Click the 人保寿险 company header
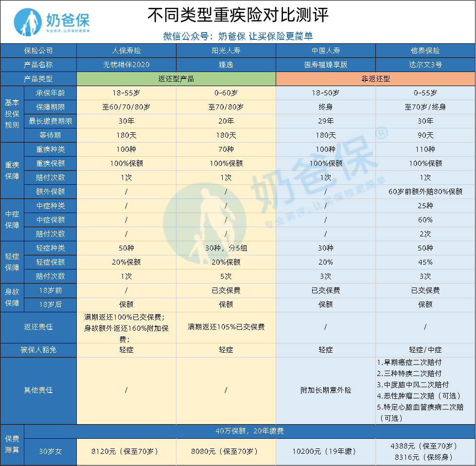This screenshot has height=466, width=476. pyautogui.click(x=126, y=51)
